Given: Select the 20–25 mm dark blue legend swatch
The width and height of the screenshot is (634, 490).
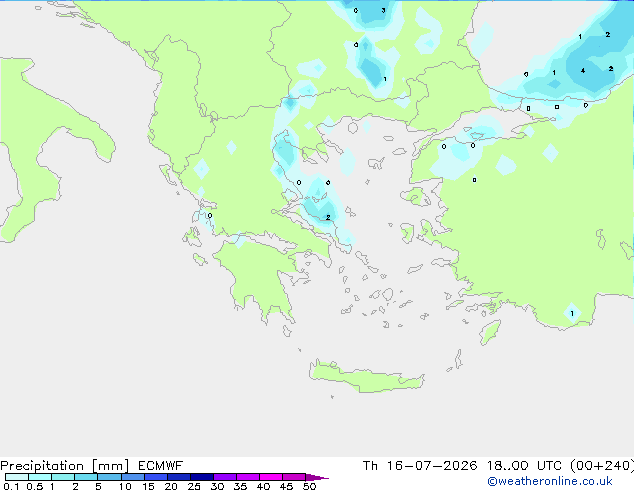Looking at the screenshot, I should [179, 477].
